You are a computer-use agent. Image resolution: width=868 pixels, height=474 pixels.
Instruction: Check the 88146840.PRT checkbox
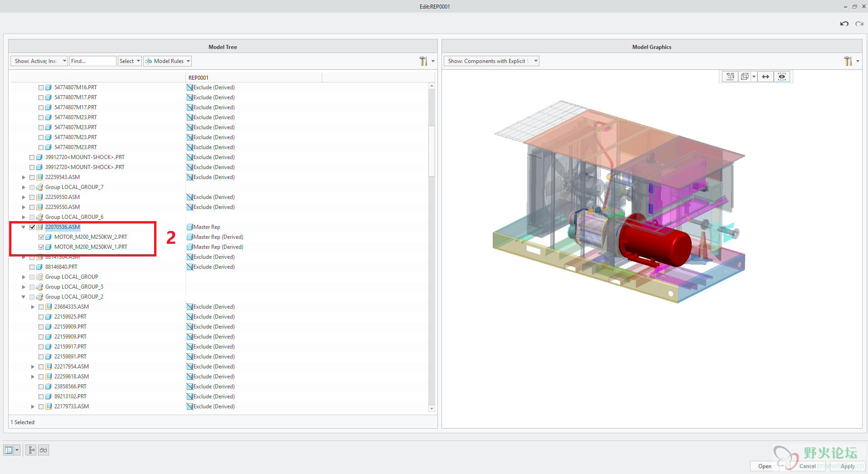point(32,267)
